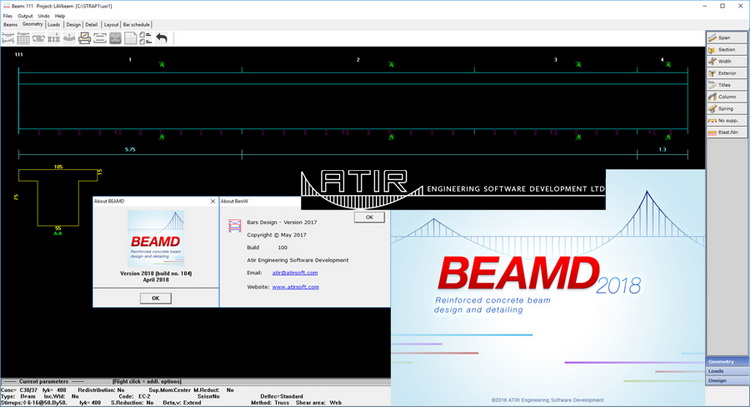750x407 pixels.
Task: Click the BEAMD logo in About BEAMD dialog
Action: [155, 239]
